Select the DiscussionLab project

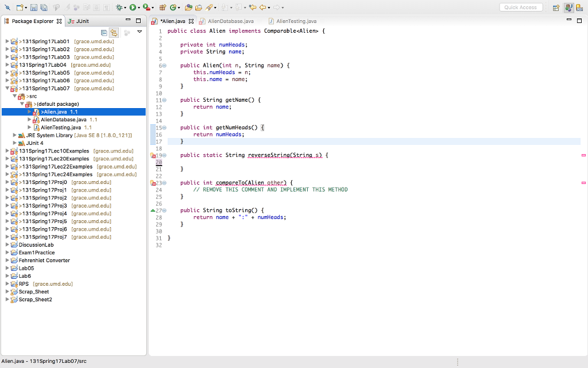coord(36,245)
